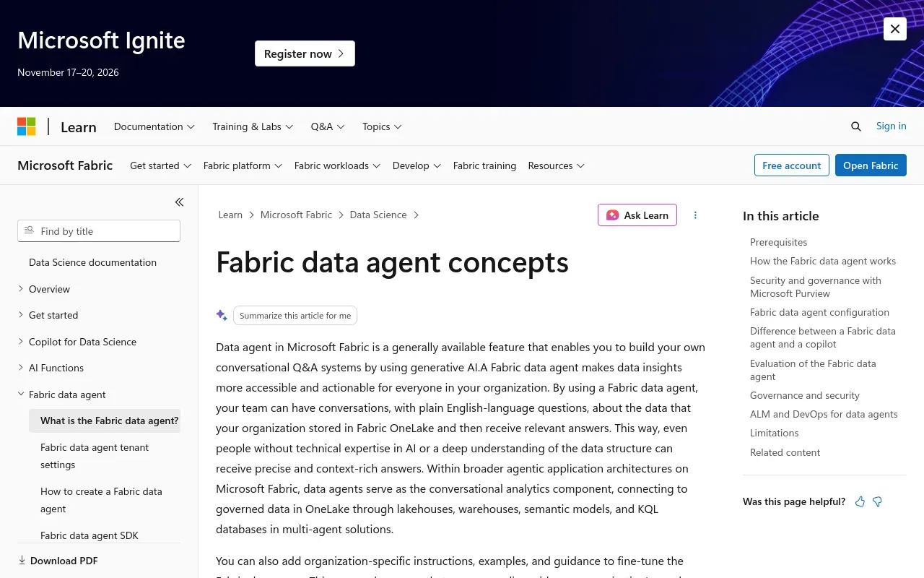Click the thumbs down feedback icon
The width and height of the screenshot is (924, 578).
[877, 501]
